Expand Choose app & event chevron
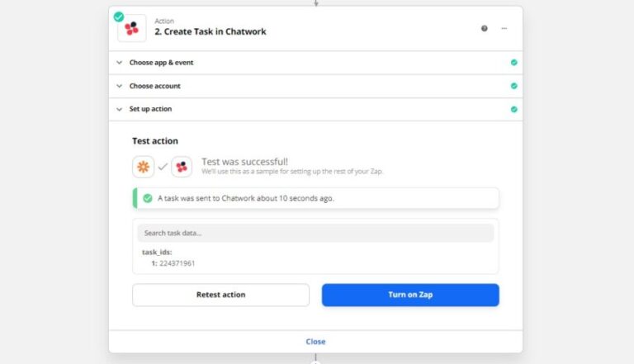 point(119,62)
